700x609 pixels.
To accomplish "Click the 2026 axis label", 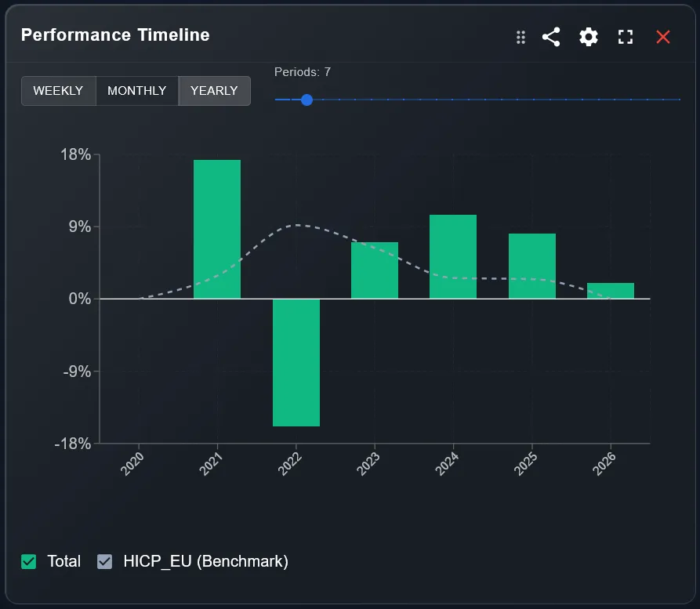I will (604, 463).
